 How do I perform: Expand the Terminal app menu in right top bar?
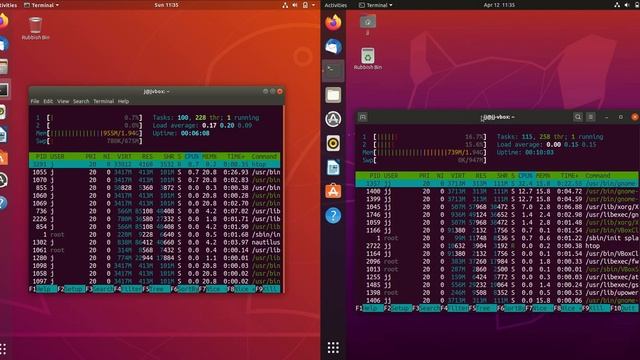(x=376, y=5)
